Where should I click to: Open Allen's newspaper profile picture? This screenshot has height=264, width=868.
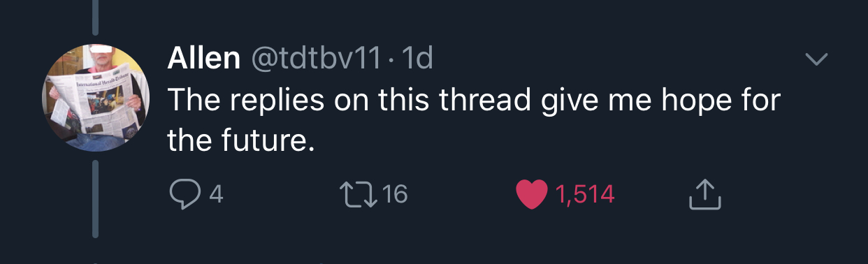[x=96, y=97]
